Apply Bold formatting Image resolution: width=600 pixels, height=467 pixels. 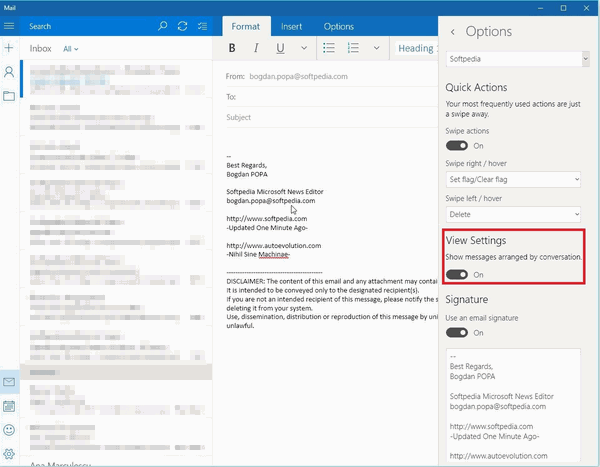[x=232, y=48]
